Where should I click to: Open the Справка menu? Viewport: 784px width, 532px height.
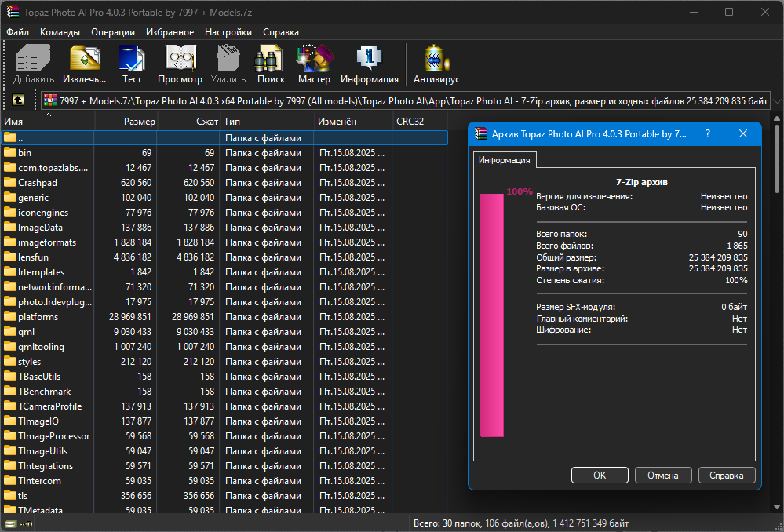(280, 32)
